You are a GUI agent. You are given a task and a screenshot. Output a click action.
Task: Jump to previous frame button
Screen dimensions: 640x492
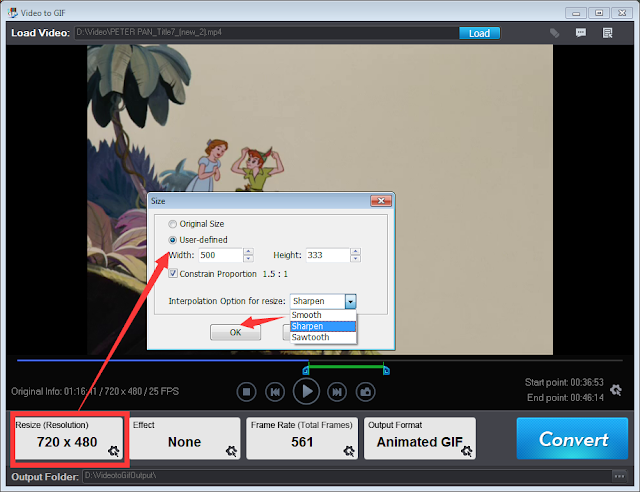(x=275, y=392)
